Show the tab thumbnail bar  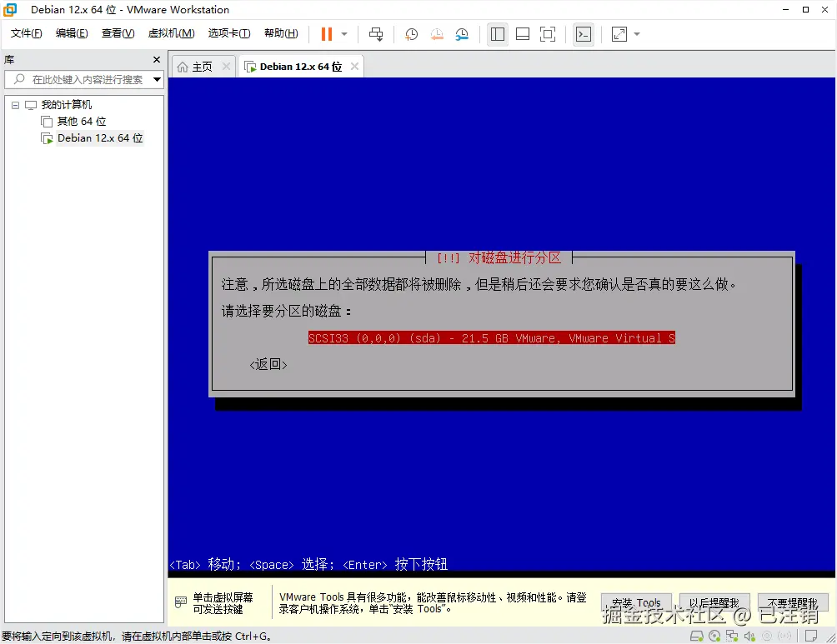point(523,34)
